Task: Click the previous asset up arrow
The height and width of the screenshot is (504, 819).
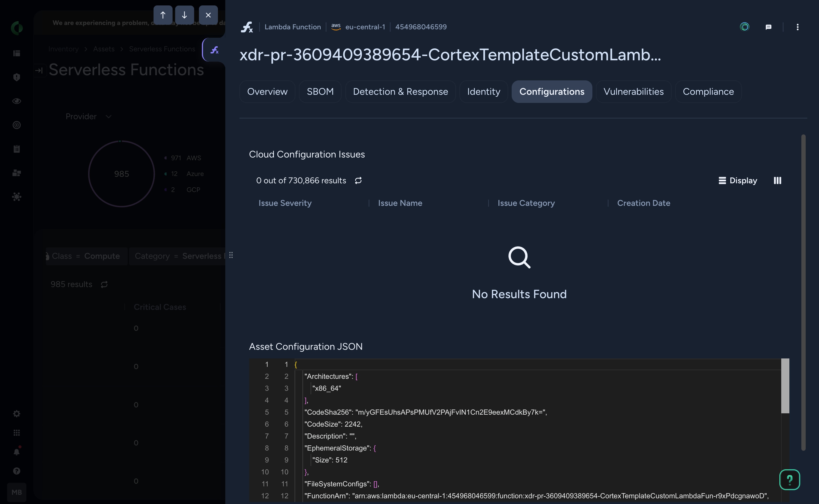Action: [x=163, y=15]
